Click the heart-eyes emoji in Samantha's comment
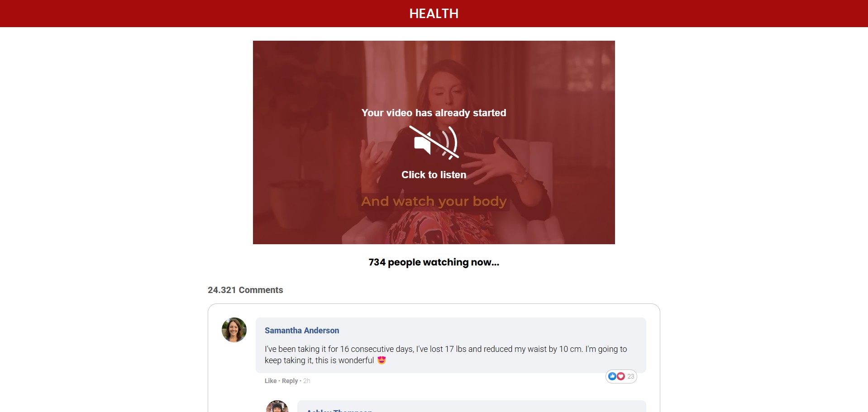Viewport: 868px width, 412px height. (382, 360)
